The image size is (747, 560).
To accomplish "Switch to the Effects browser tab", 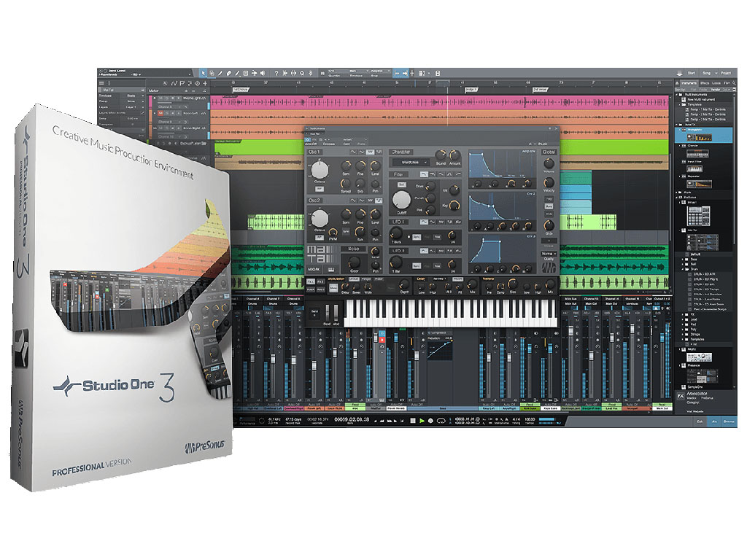I will coord(705,83).
